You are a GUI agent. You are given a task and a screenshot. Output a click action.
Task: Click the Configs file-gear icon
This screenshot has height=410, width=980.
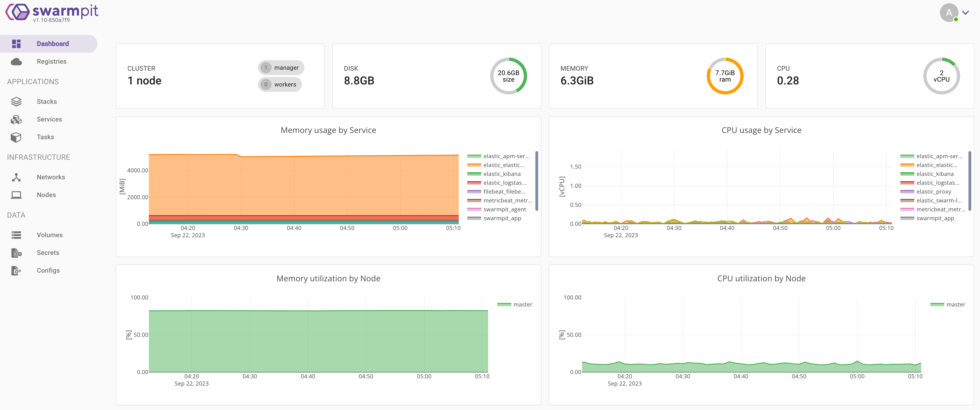pyautogui.click(x=16, y=270)
